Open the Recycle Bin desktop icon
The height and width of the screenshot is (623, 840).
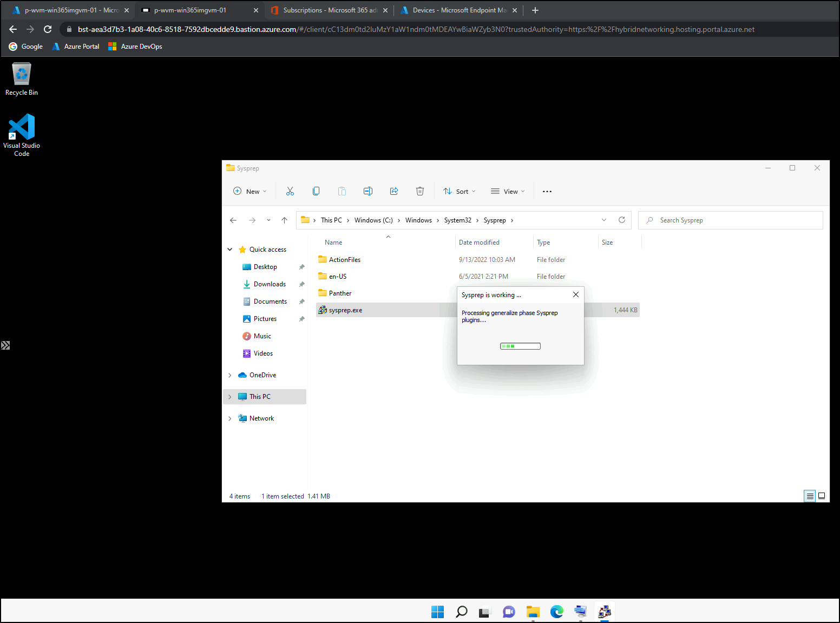click(x=22, y=79)
